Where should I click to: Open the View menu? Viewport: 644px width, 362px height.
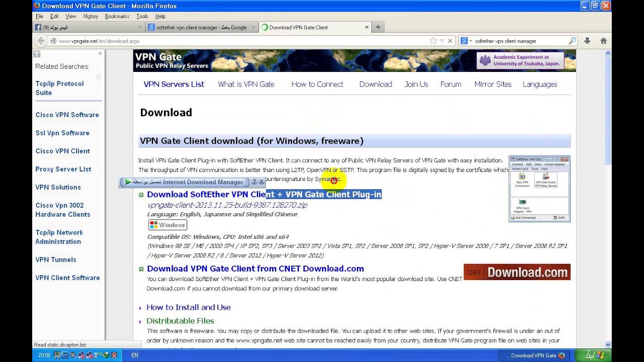click(71, 16)
